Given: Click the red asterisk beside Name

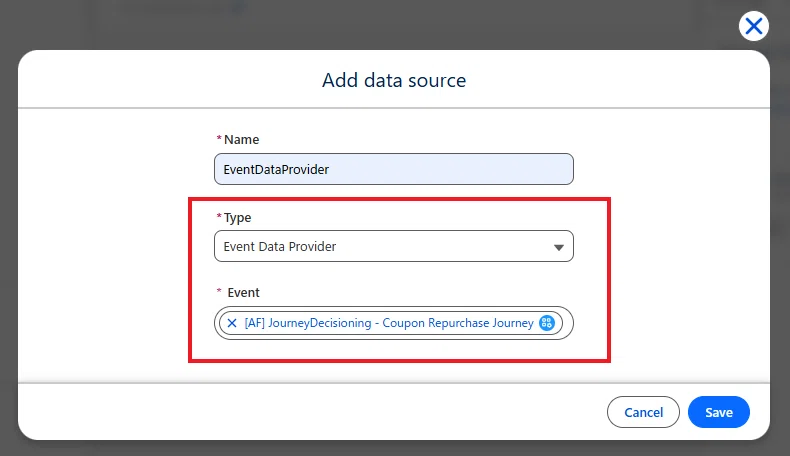Looking at the screenshot, I should tap(219, 138).
